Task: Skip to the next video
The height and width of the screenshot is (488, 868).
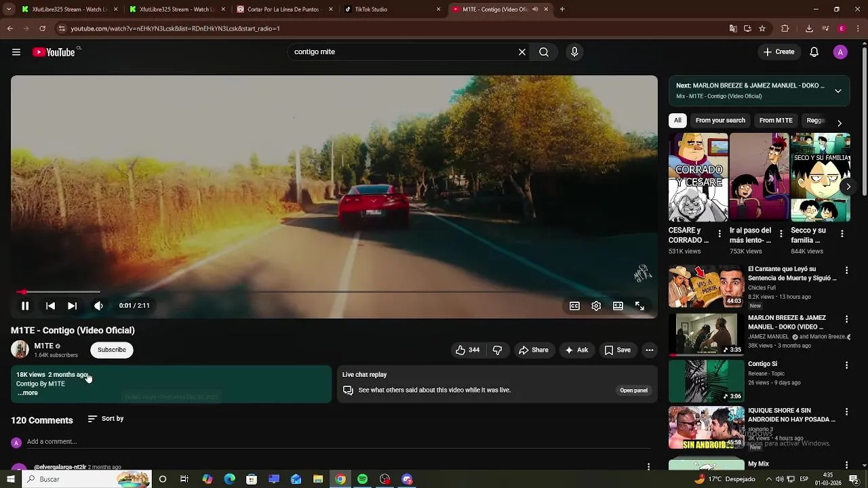Action: [x=72, y=306]
